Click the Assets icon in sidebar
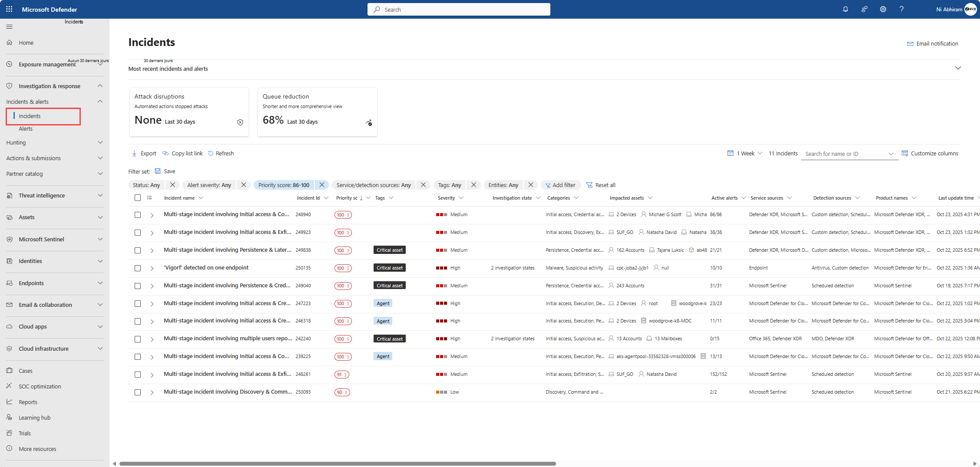The image size is (980, 467). coord(9,217)
